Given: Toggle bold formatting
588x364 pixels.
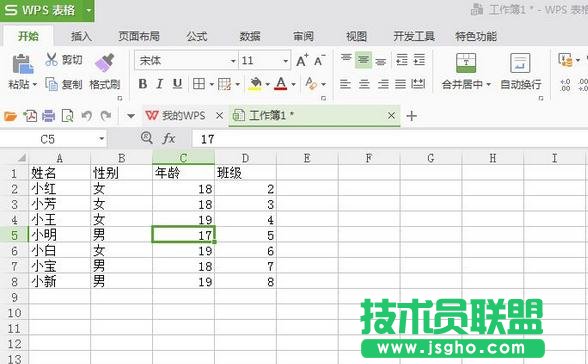Looking at the screenshot, I should pyautogui.click(x=142, y=84).
